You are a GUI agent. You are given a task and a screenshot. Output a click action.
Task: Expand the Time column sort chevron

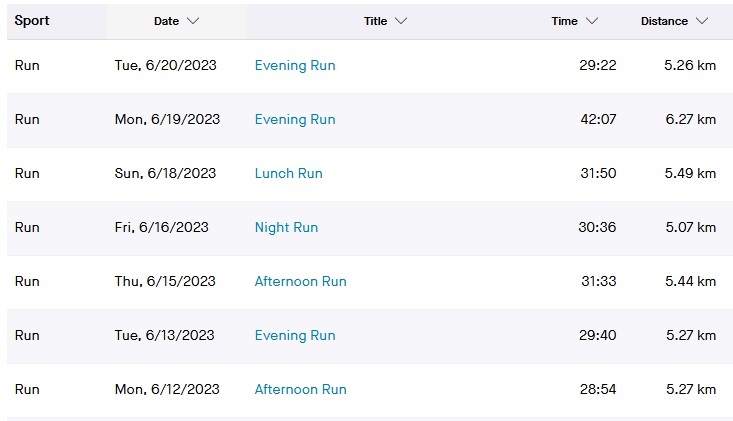click(x=592, y=21)
